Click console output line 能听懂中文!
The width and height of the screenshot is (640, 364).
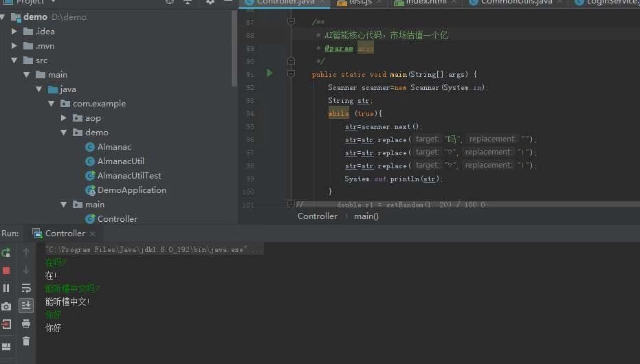point(67,302)
